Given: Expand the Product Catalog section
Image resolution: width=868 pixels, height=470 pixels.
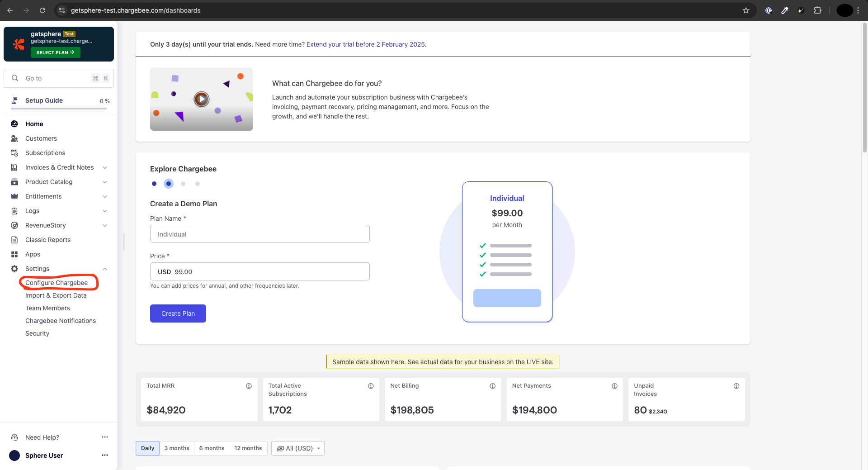Looking at the screenshot, I should coord(105,182).
